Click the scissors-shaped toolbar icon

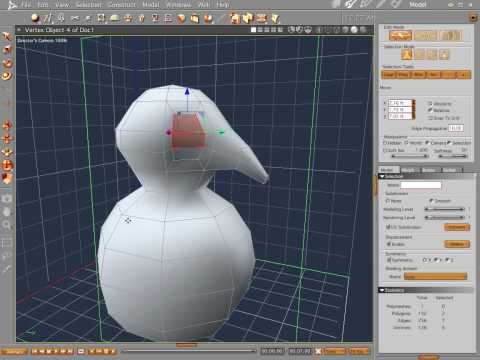coord(75,18)
